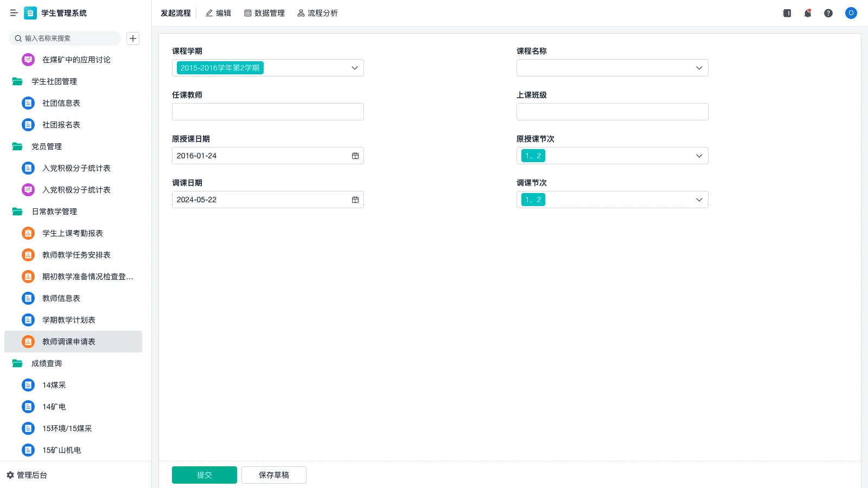Screen dimensions: 868x488
Task: Switch to the 发起流程 tab
Action: tap(175, 13)
